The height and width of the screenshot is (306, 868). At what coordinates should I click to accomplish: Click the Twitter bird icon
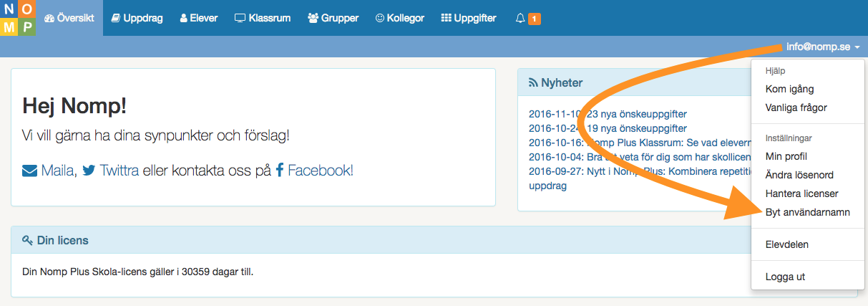[x=89, y=171]
